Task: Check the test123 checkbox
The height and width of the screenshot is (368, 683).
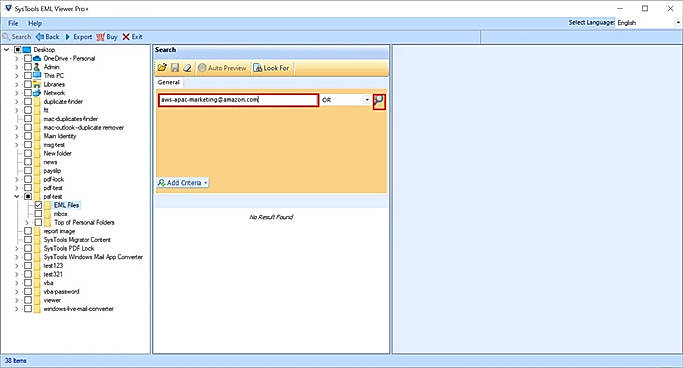Action: 28,266
